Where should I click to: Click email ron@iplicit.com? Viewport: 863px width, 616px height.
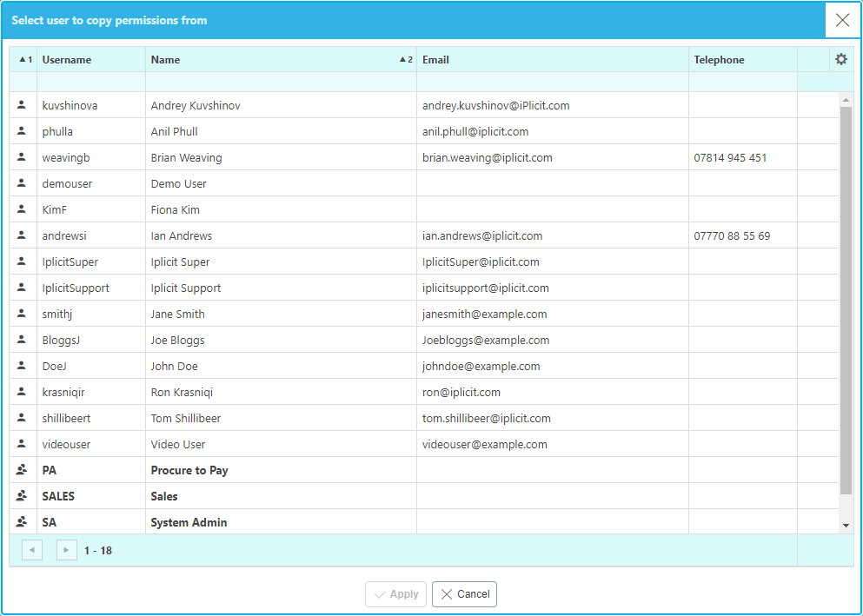(461, 392)
